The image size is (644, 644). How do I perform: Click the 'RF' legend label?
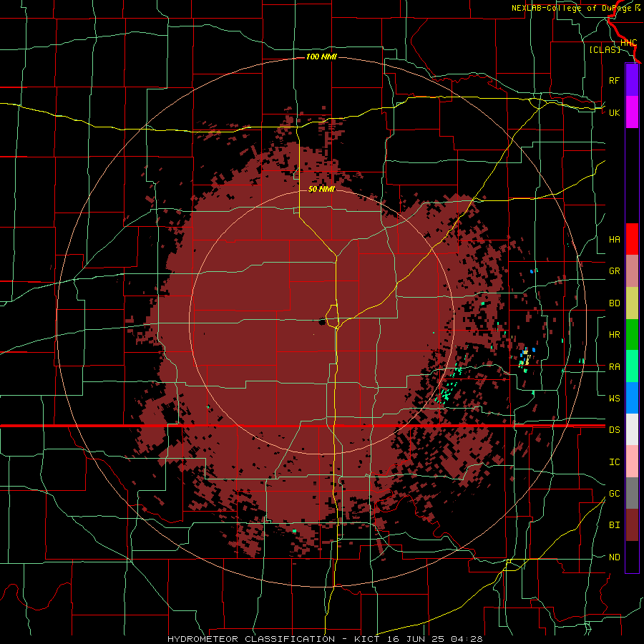(x=614, y=80)
